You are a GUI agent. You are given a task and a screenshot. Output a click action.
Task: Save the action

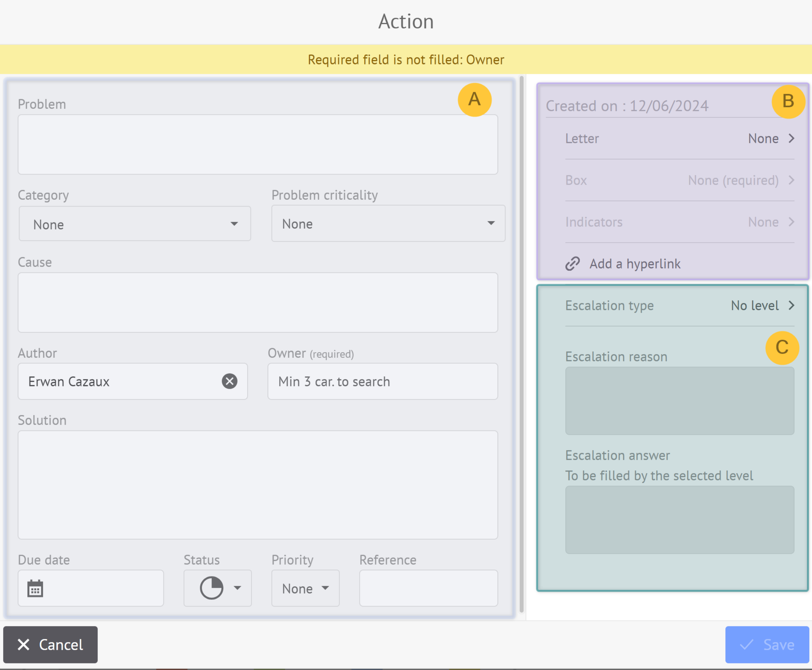click(x=767, y=645)
